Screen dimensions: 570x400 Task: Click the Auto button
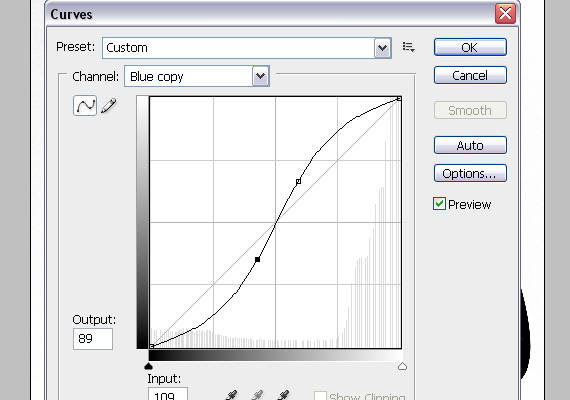tap(470, 145)
